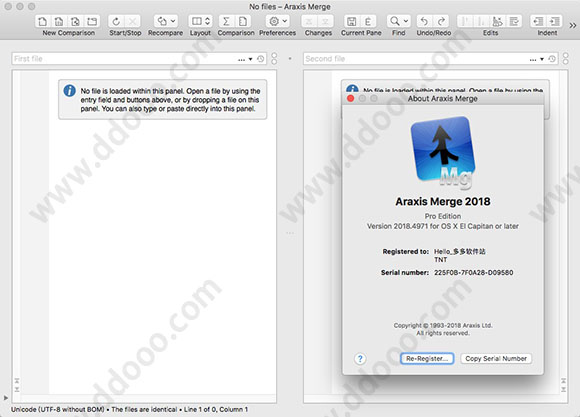Open the comparison summary sigma icon
The height and width of the screenshot is (417, 580).
click(226, 21)
